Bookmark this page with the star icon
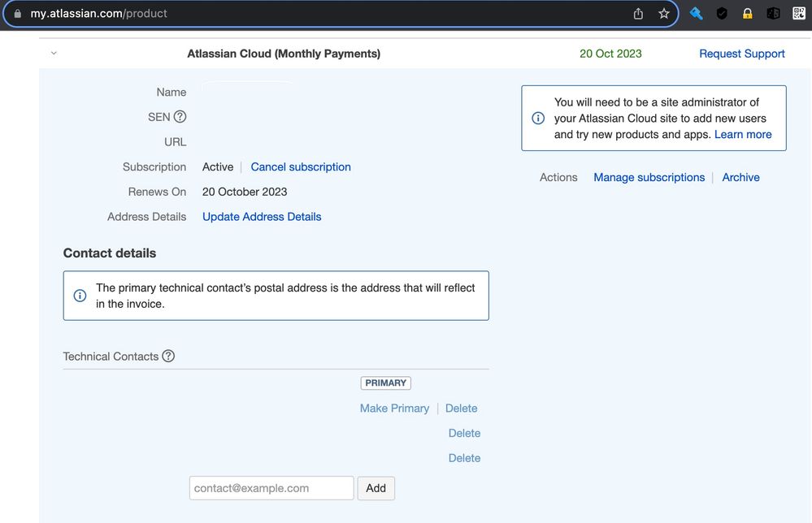 click(x=664, y=14)
